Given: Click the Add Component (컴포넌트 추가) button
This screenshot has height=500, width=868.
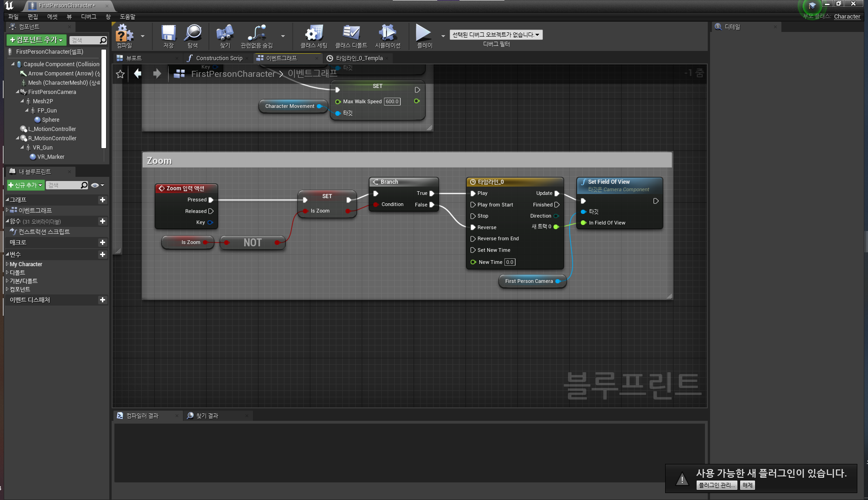Looking at the screenshot, I should tap(37, 40).
